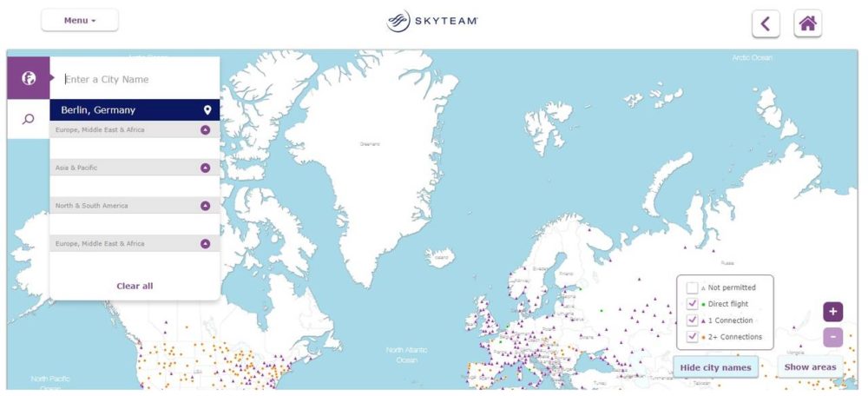Screen dimensions: 868x396
Task: Open the Menu dropdown
Action: coord(80,21)
